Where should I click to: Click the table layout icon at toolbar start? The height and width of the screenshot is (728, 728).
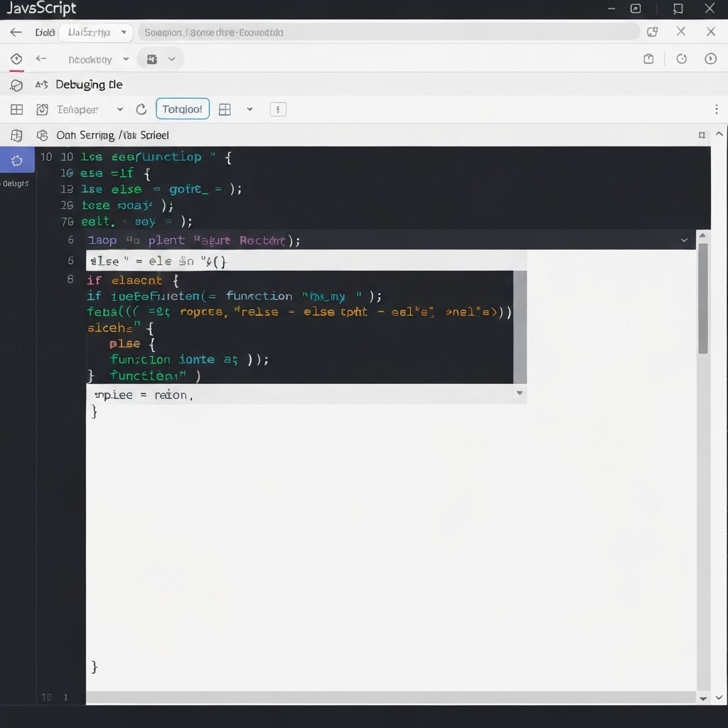(x=16, y=109)
